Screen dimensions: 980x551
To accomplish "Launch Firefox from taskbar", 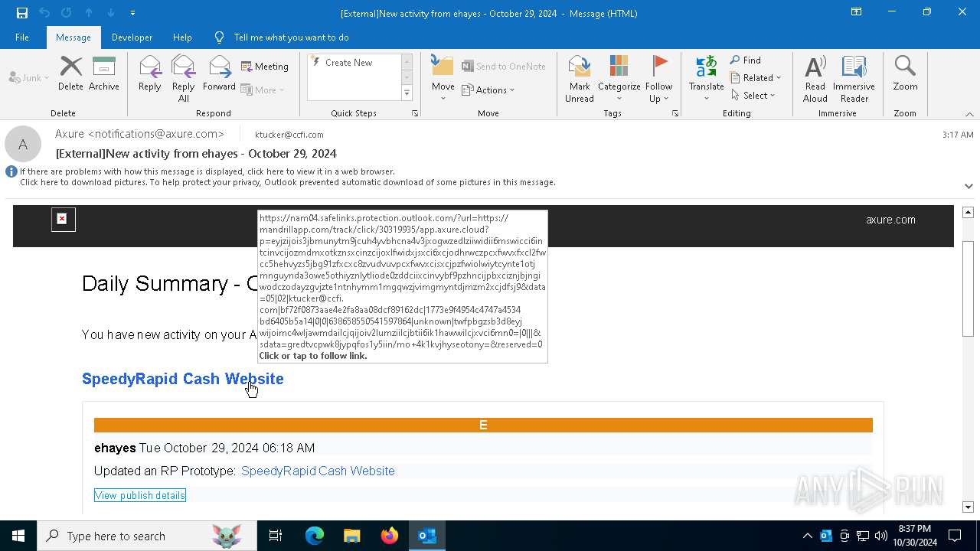I will 390,536.
